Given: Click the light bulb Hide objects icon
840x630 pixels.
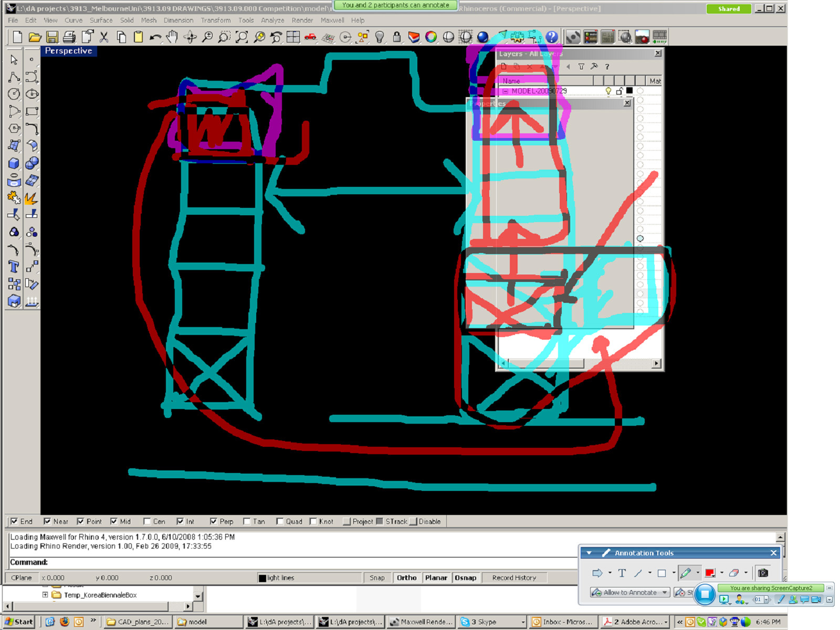Looking at the screenshot, I should (x=380, y=37).
